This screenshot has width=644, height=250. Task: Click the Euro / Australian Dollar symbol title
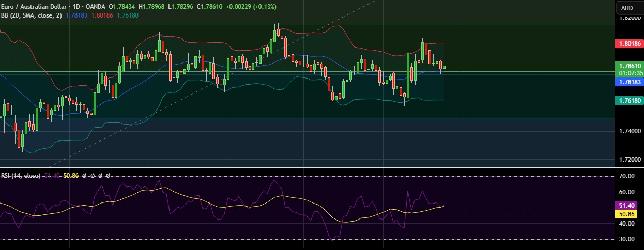click(33, 6)
